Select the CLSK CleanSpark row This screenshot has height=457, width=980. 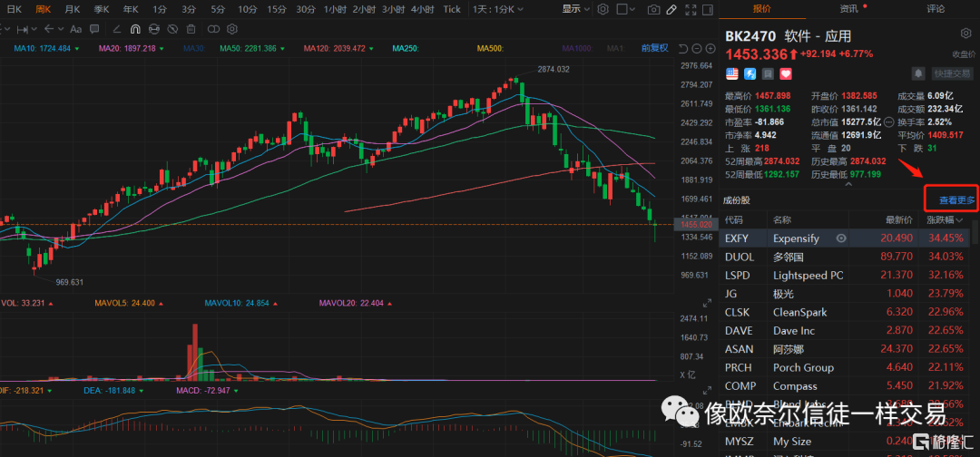point(846,312)
